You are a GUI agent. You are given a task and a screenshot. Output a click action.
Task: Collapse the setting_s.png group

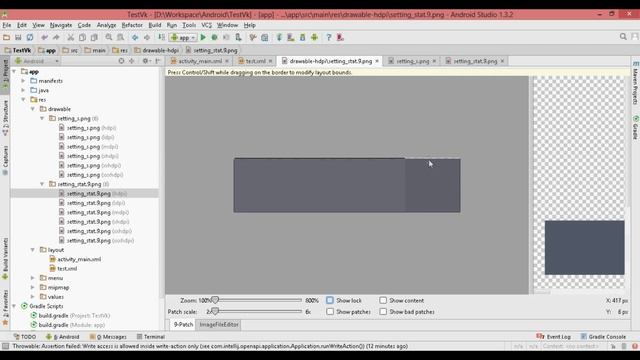pyautogui.click(x=42, y=118)
